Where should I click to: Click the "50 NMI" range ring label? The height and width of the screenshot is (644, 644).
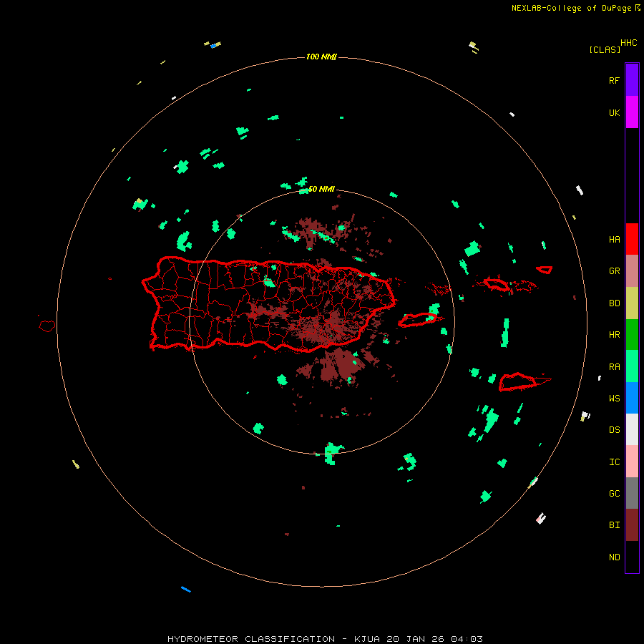pyautogui.click(x=321, y=189)
